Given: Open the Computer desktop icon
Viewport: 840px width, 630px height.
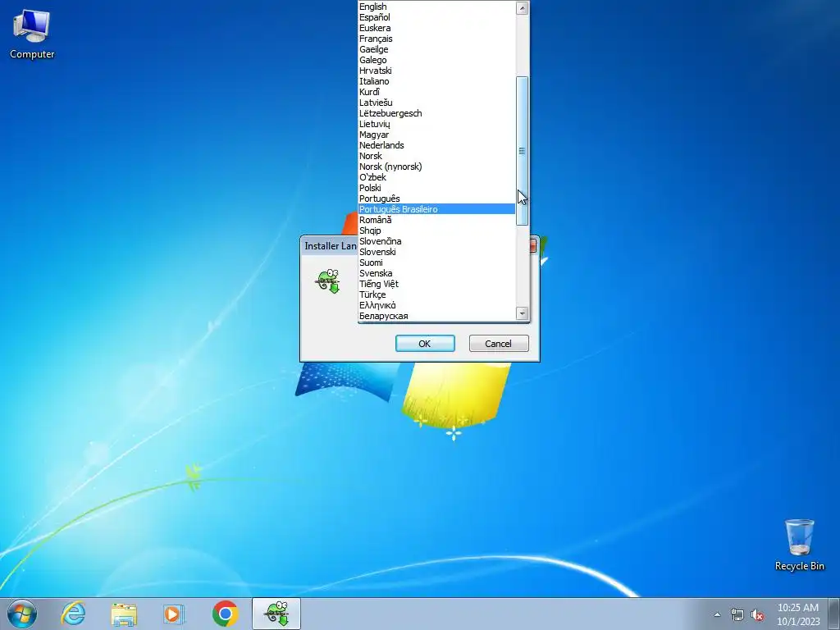Looking at the screenshot, I should coord(32,34).
